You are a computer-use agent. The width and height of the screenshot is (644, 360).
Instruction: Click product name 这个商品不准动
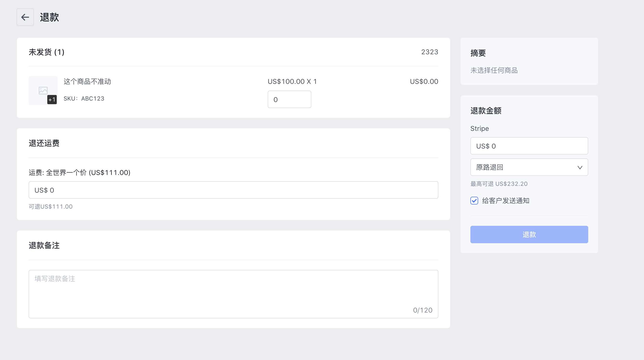pyautogui.click(x=87, y=81)
